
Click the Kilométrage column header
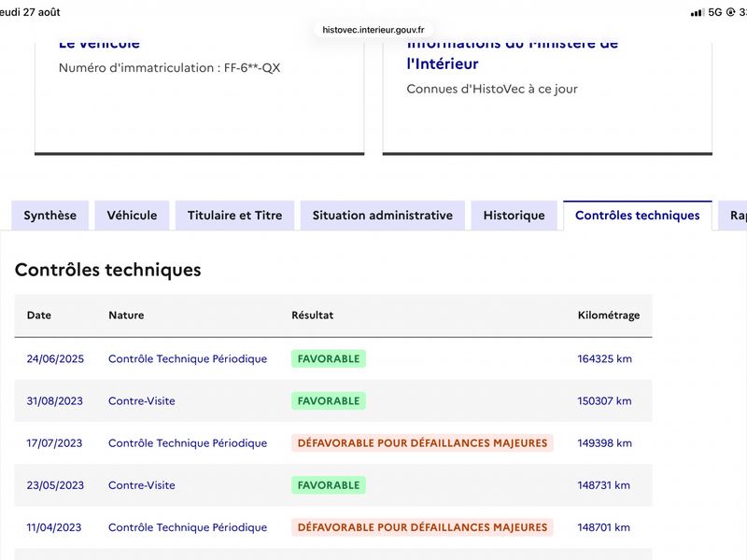tap(609, 315)
